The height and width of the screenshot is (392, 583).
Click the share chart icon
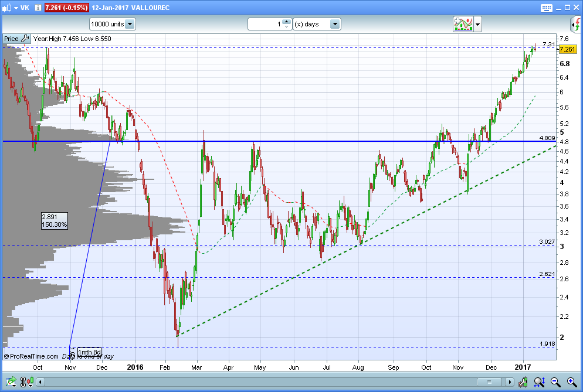11,381
